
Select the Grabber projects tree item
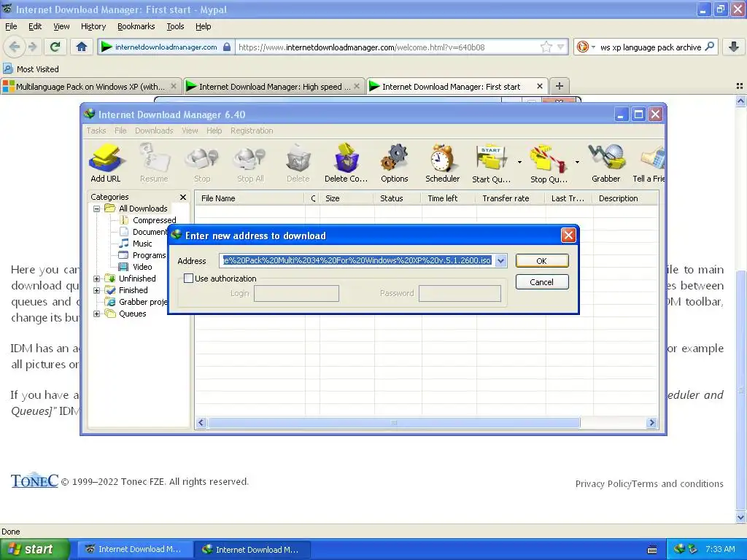(142, 302)
